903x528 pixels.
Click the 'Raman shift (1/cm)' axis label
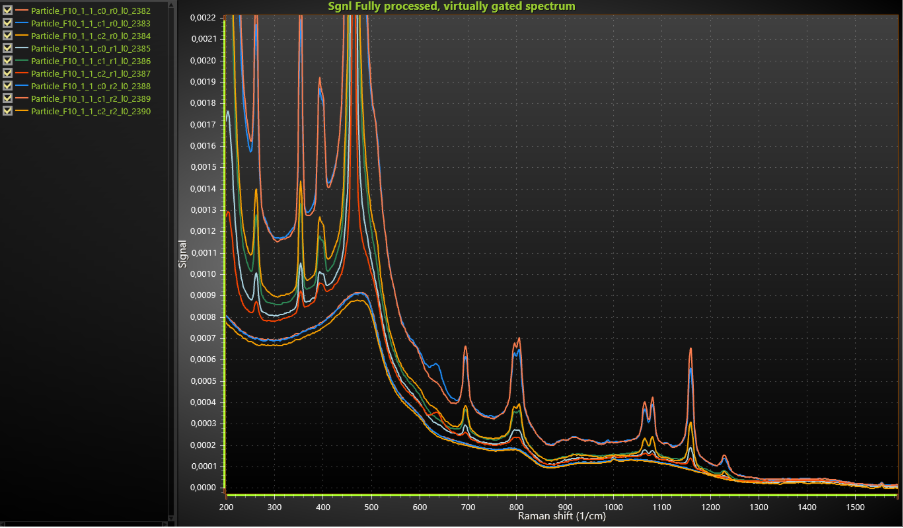pos(561,516)
